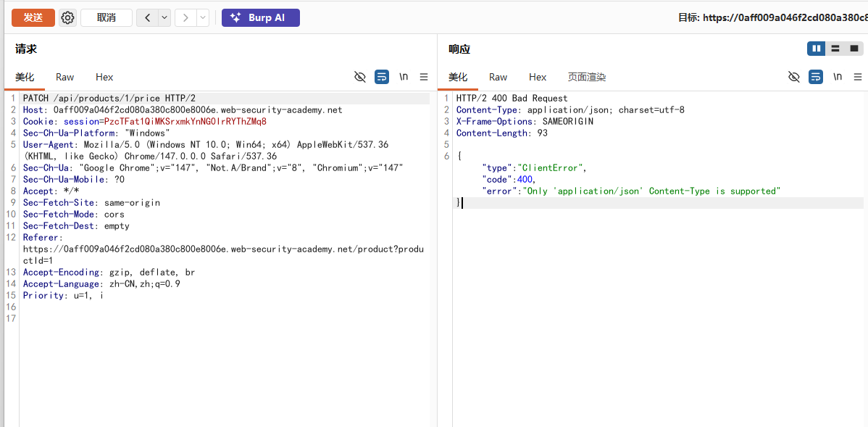Open the 页面渲染 render tab
Image resolution: width=868 pixels, height=427 pixels.
[587, 77]
